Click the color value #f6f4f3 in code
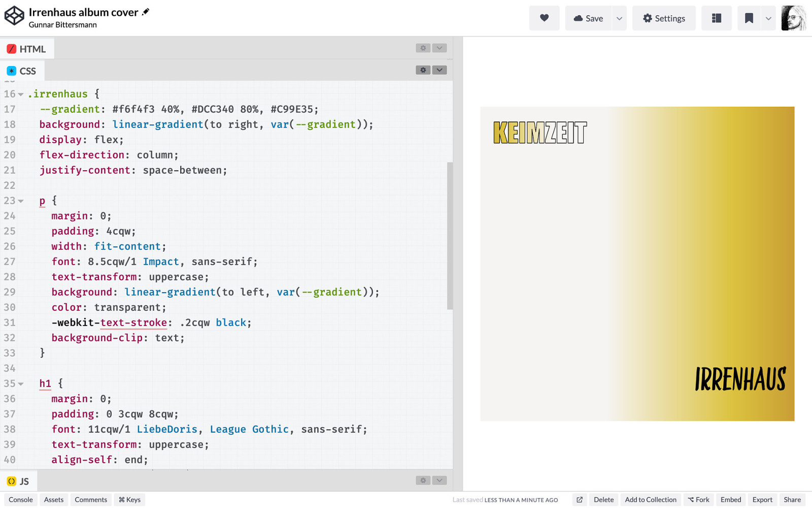The height and width of the screenshot is (508, 812). point(133,109)
